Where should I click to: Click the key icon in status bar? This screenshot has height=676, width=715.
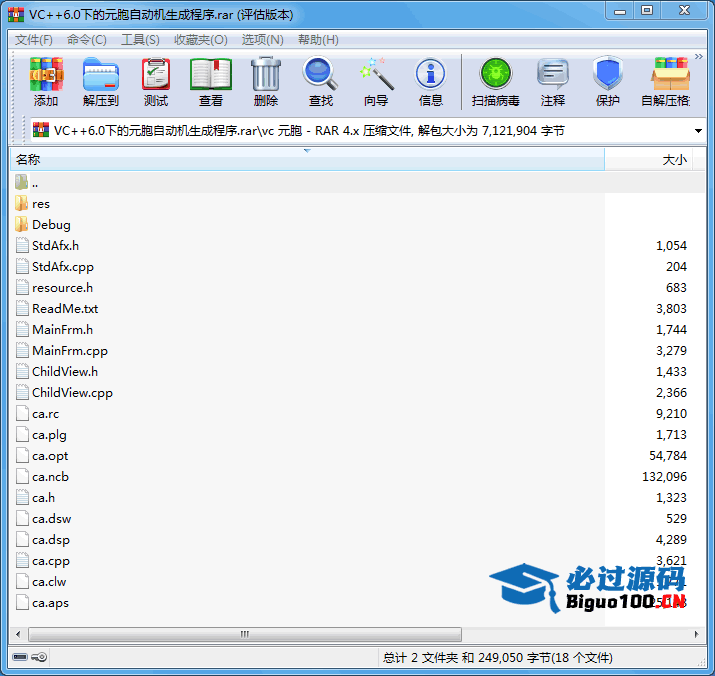point(39,657)
